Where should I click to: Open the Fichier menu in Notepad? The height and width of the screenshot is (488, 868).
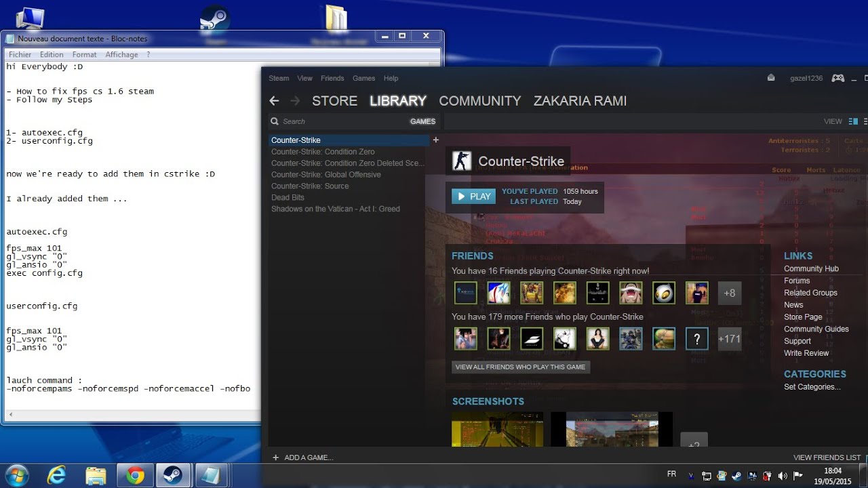click(x=20, y=54)
